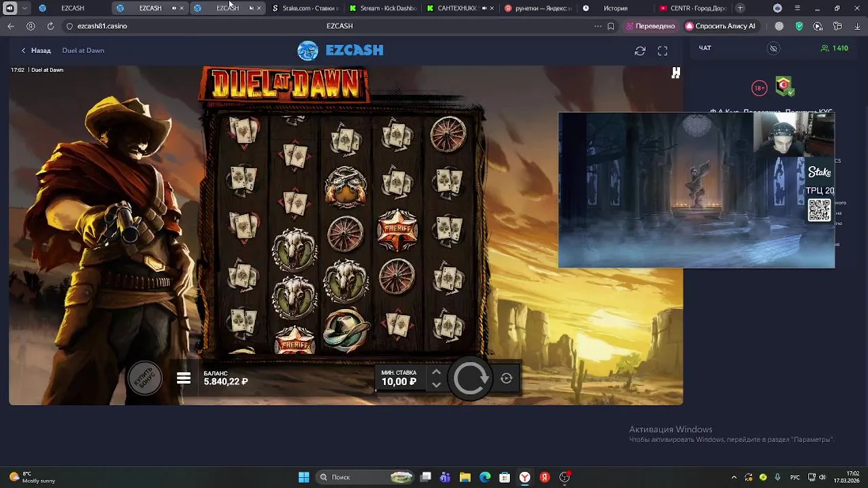Switch to История tab

coord(616,8)
